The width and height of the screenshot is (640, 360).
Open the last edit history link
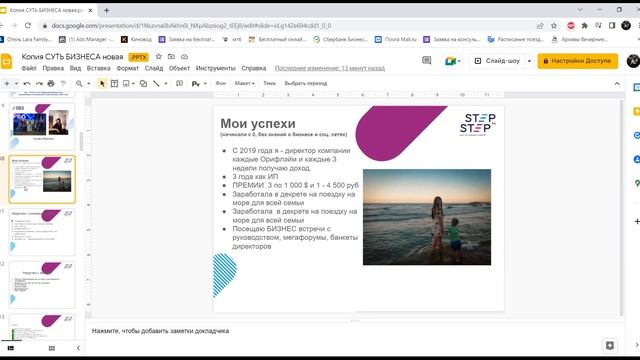[x=330, y=68]
